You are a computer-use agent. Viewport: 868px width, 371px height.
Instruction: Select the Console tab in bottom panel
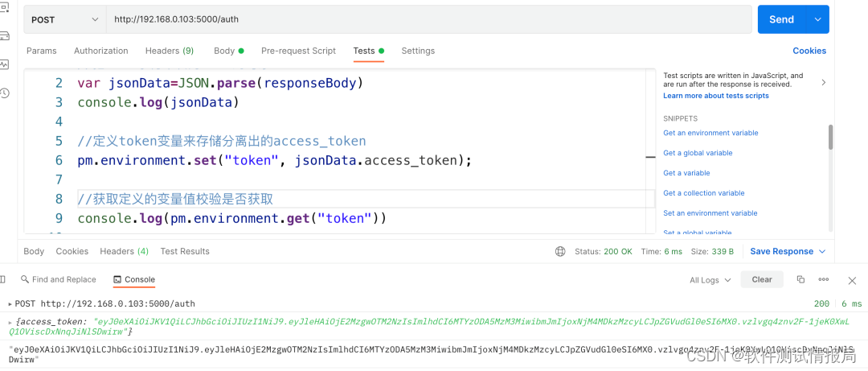[x=134, y=279]
